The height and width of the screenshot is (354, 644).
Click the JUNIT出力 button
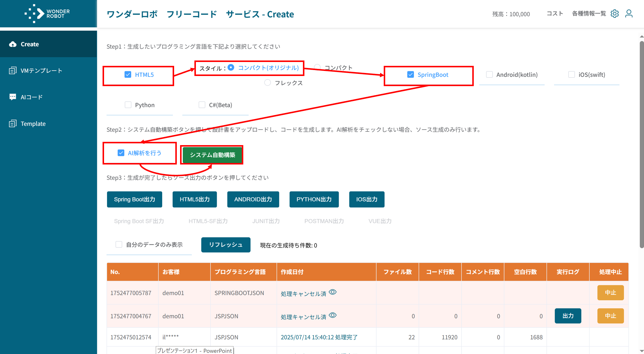click(x=266, y=221)
